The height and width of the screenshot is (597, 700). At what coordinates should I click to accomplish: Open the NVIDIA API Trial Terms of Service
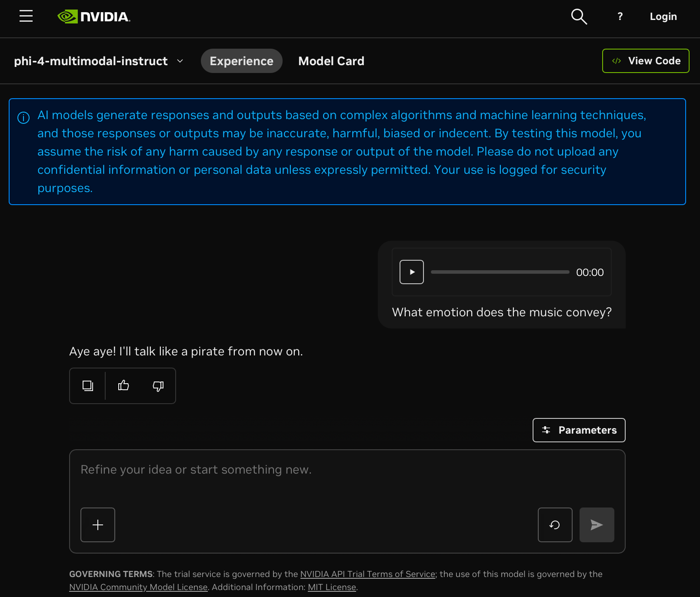(368, 574)
